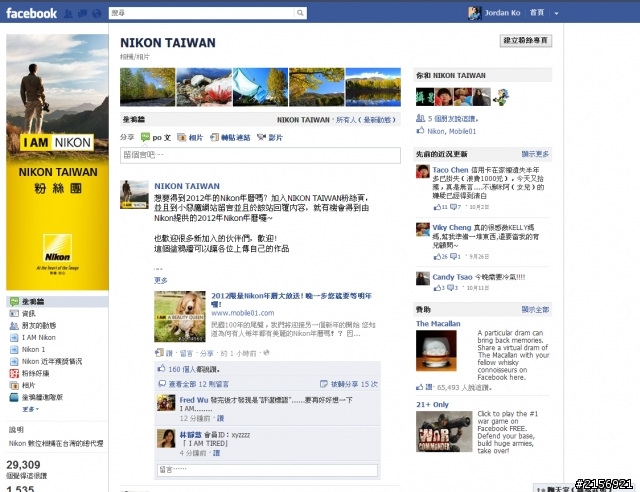The height and width of the screenshot is (492, 640).
Task: Open Candy Tsao profile link
Action: click(452, 277)
